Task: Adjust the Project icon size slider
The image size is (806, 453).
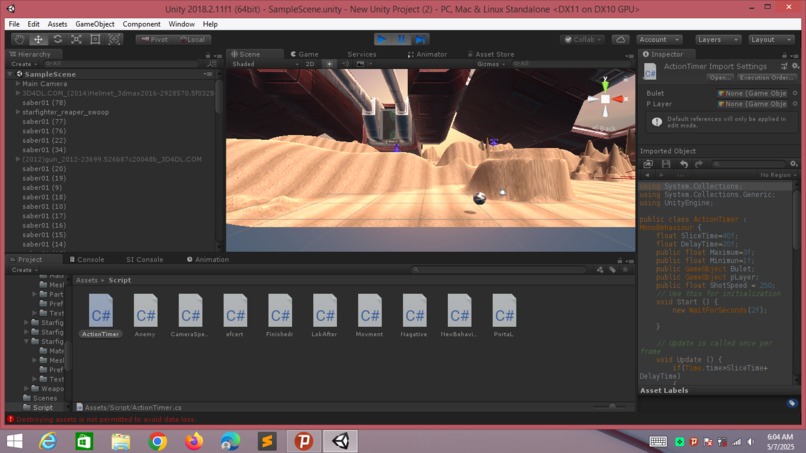Action: pos(612,407)
